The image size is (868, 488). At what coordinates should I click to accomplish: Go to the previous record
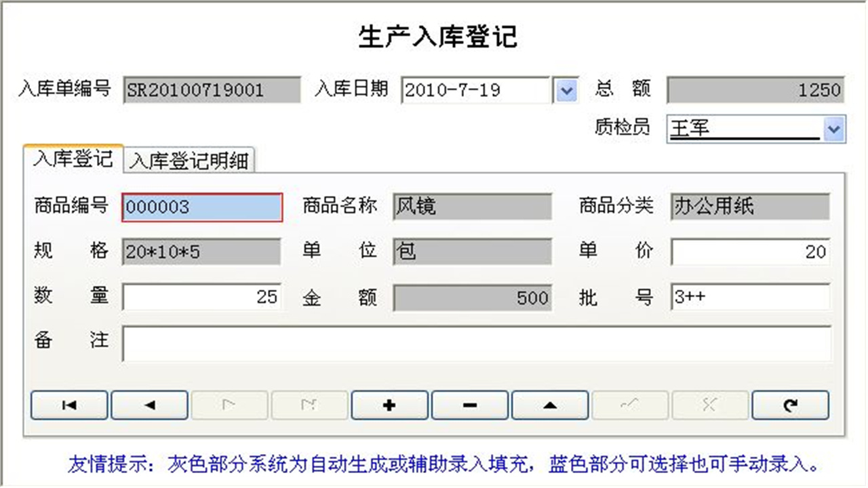tap(149, 405)
